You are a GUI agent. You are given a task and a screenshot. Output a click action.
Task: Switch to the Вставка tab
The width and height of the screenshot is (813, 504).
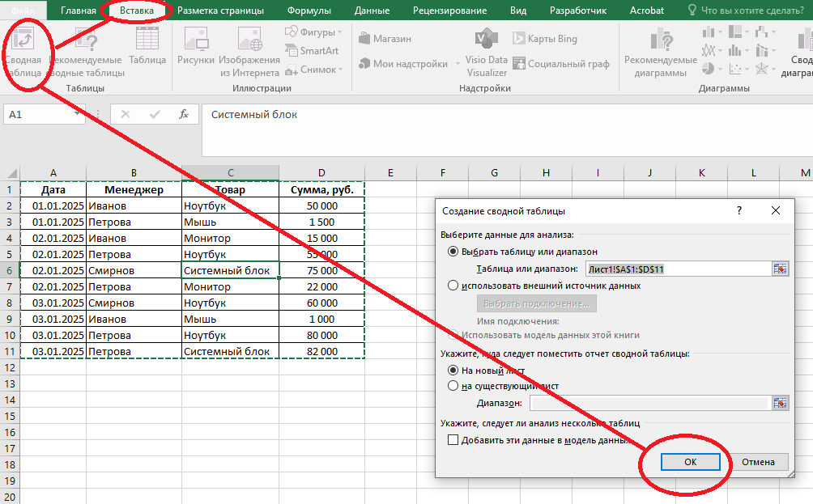click(136, 11)
